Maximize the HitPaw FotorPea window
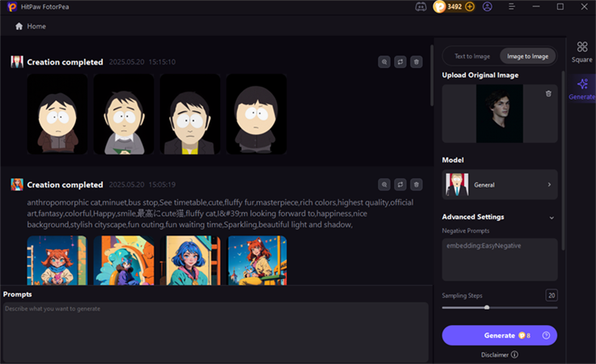Image resolution: width=596 pixels, height=364 pixels. tap(560, 6)
